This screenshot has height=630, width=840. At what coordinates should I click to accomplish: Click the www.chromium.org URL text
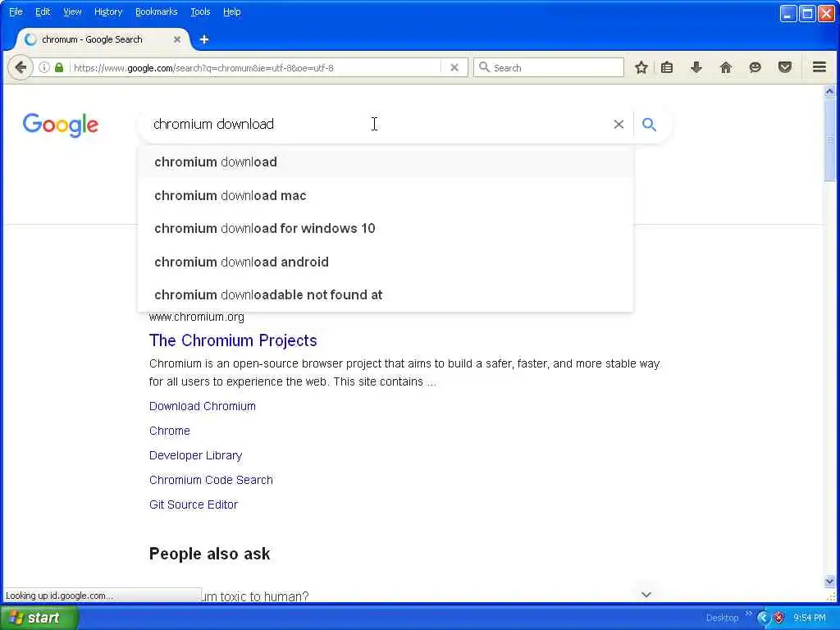tap(197, 317)
